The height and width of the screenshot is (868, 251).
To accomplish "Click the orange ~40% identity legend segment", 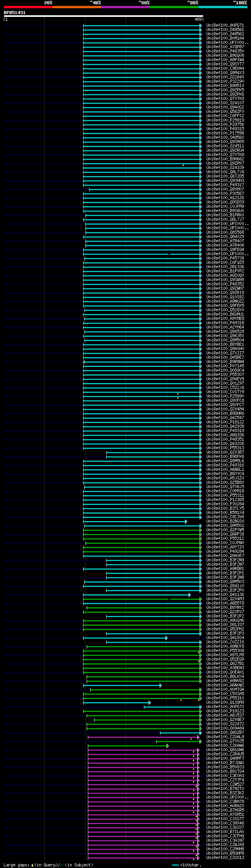I will point(76,7).
